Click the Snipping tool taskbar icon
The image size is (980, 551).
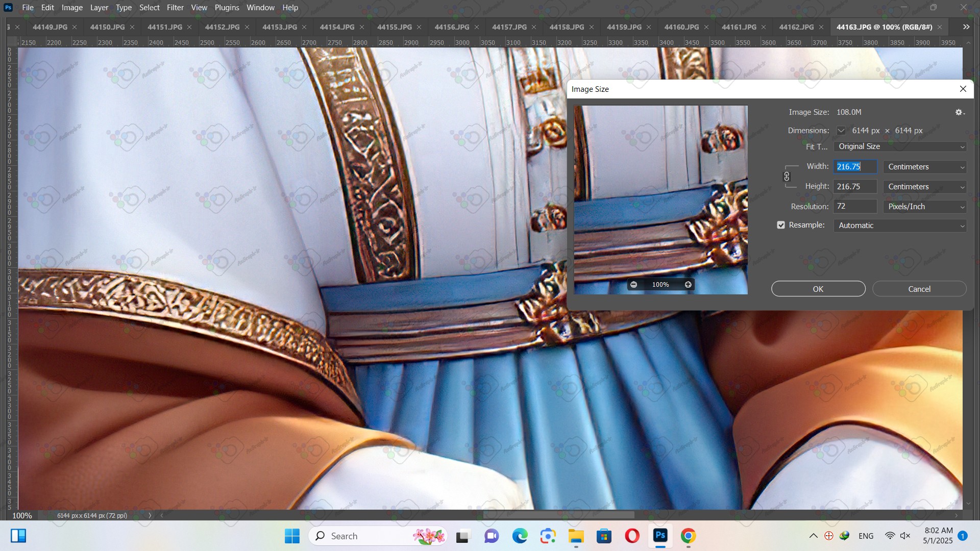tap(548, 536)
